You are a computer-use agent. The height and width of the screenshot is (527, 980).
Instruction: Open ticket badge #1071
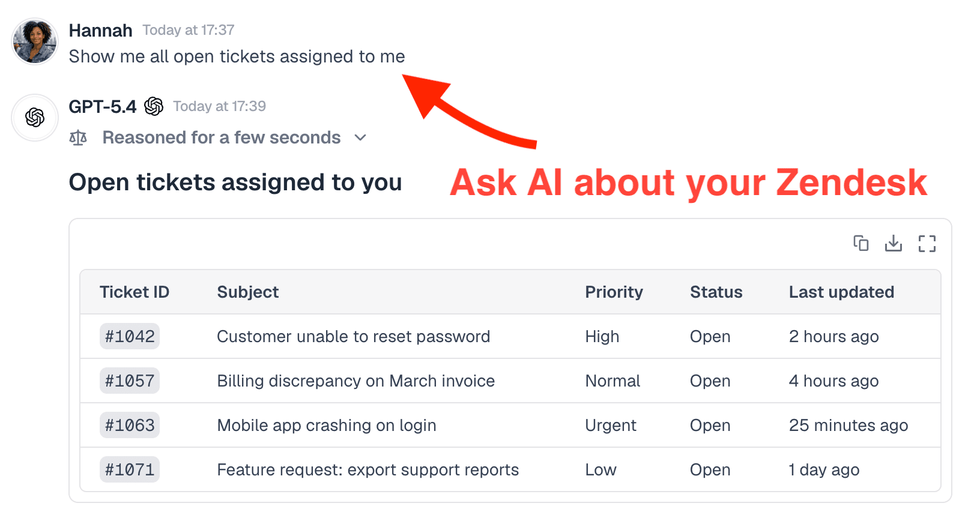pyautogui.click(x=130, y=469)
